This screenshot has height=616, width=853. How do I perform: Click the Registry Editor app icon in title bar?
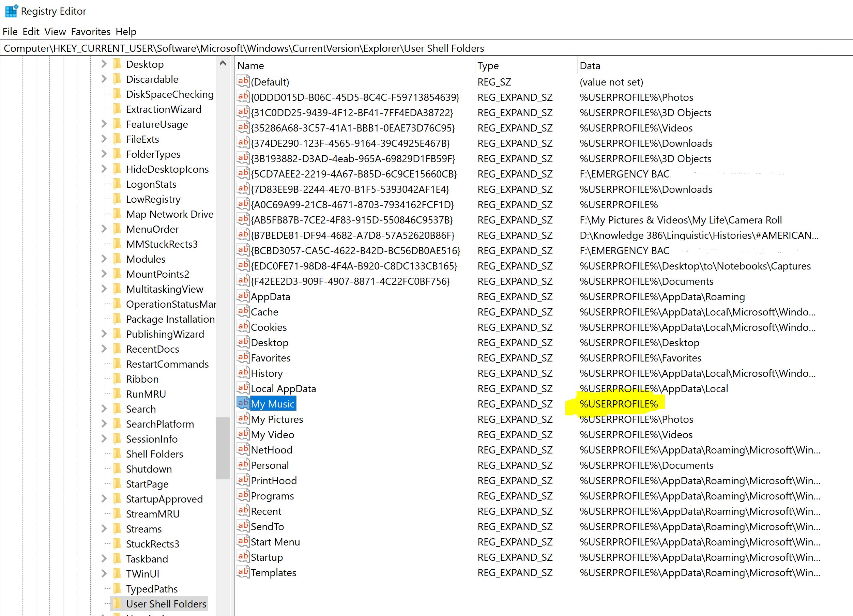coord(11,11)
